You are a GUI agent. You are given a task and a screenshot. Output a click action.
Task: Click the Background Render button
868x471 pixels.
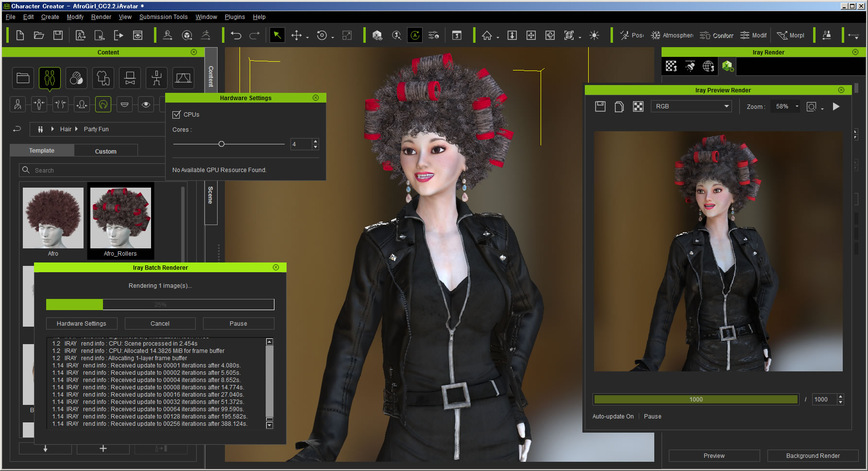tap(813, 456)
